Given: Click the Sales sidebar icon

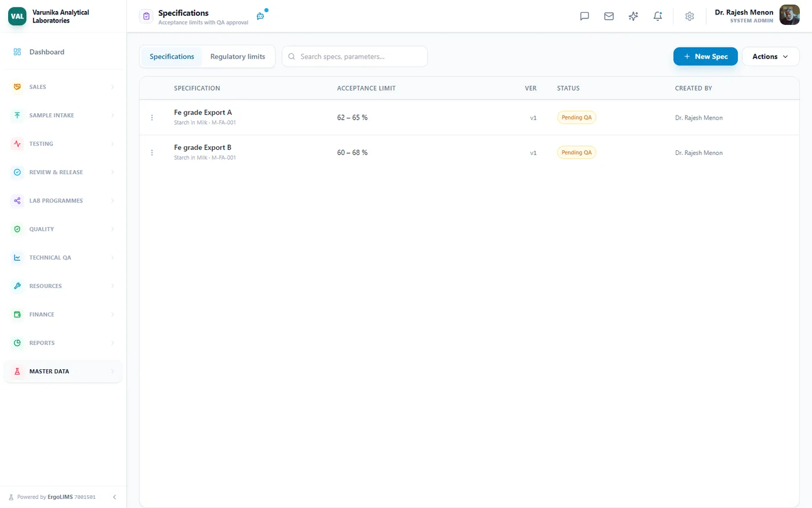Looking at the screenshot, I should (x=17, y=87).
